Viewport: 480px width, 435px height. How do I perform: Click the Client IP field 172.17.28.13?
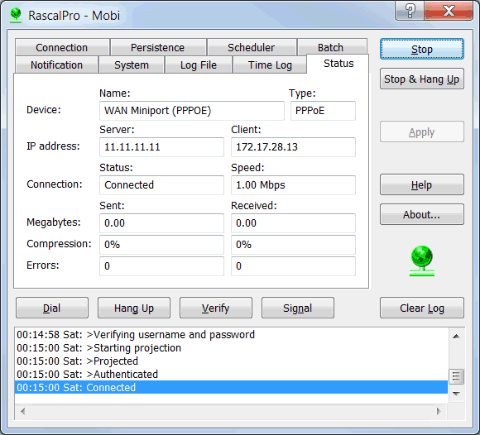tap(293, 147)
